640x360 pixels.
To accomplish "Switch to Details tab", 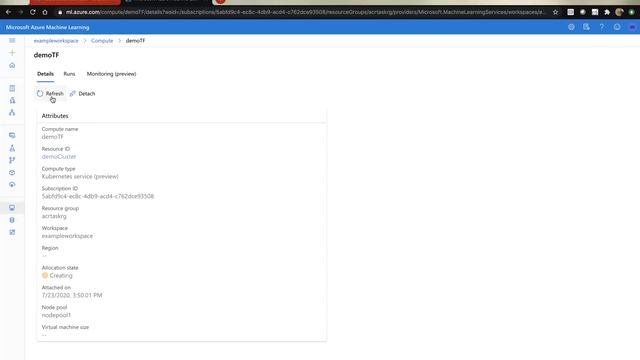I will pos(45,74).
